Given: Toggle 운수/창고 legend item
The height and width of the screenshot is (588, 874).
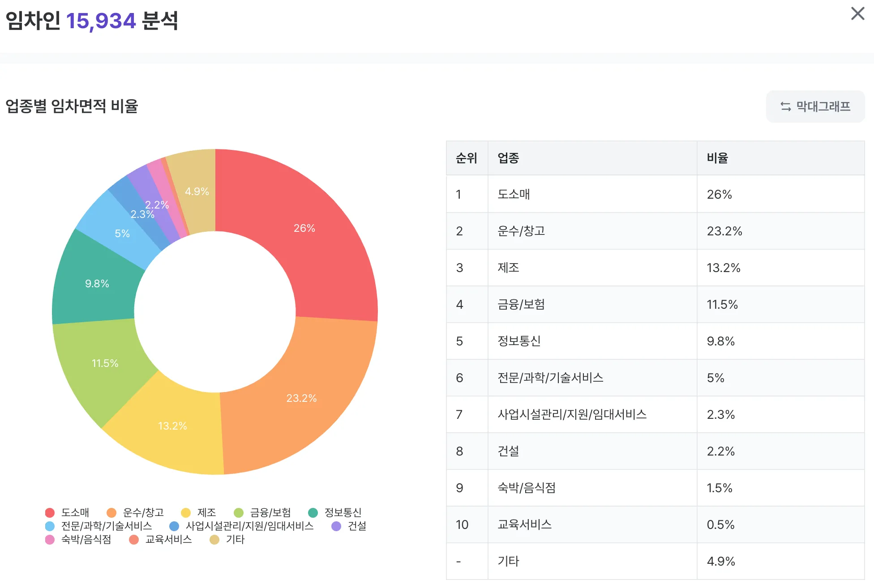Looking at the screenshot, I should (143, 512).
